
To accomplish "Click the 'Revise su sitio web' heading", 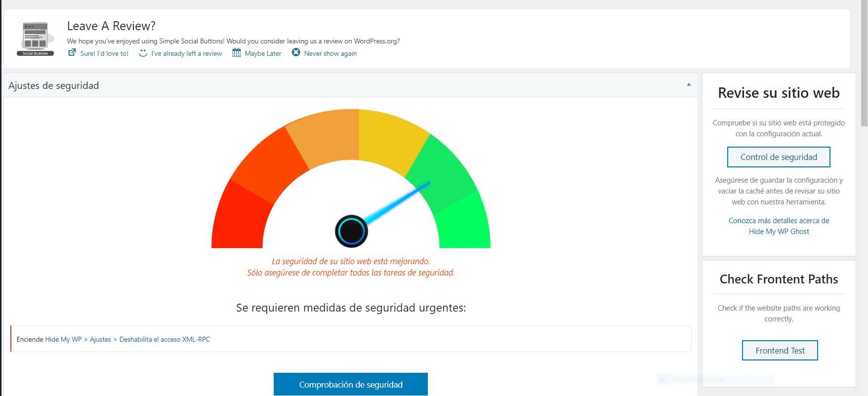I will [x=779, y=93].
